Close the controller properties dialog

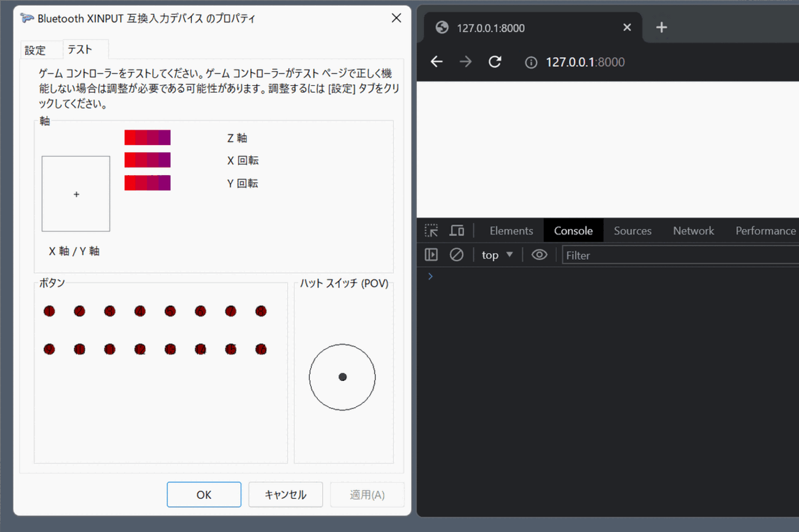pos(396,18)
